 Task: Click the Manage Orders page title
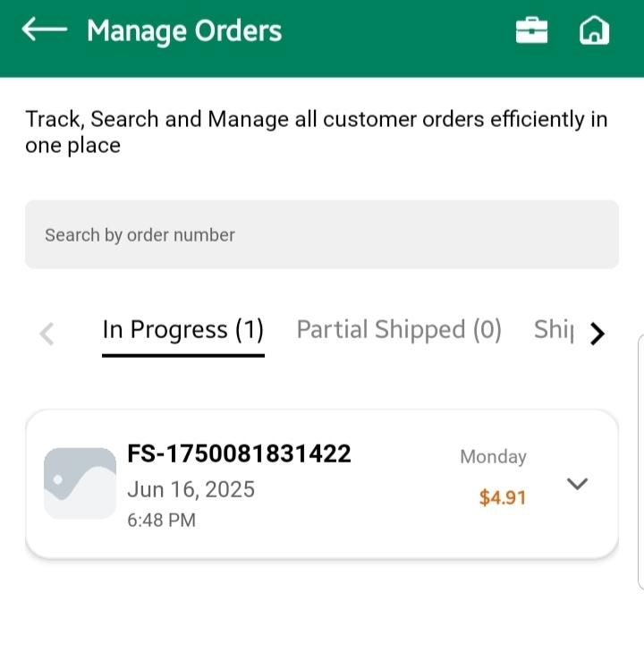[184, 31]
